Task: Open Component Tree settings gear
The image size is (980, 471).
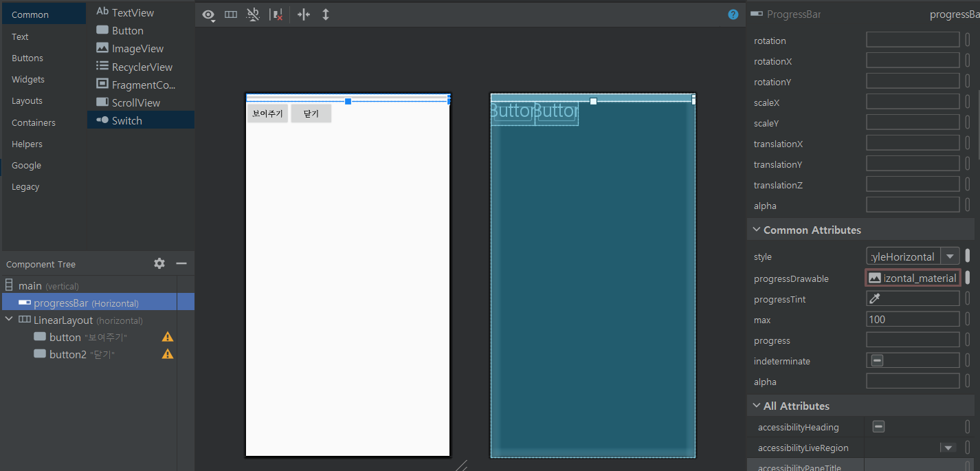Action: [x=159, y=263]
